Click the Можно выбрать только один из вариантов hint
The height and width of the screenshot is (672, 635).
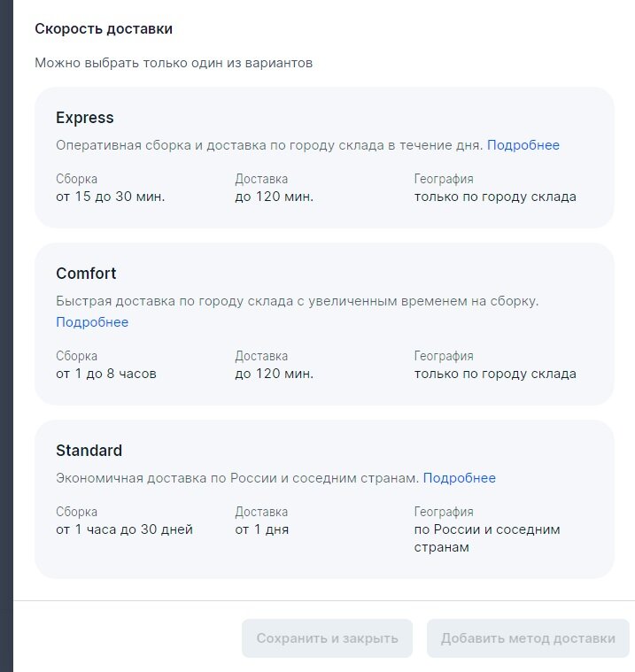(x=174, y=63)
